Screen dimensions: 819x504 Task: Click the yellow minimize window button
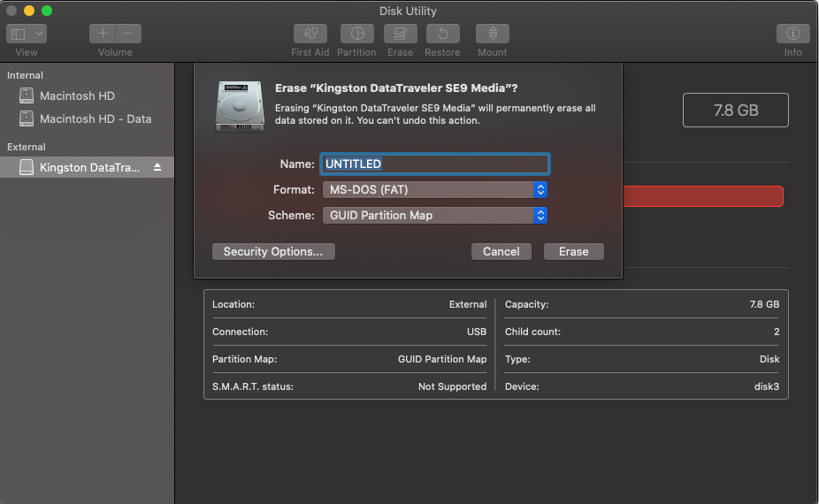click(x=29, y=11)
